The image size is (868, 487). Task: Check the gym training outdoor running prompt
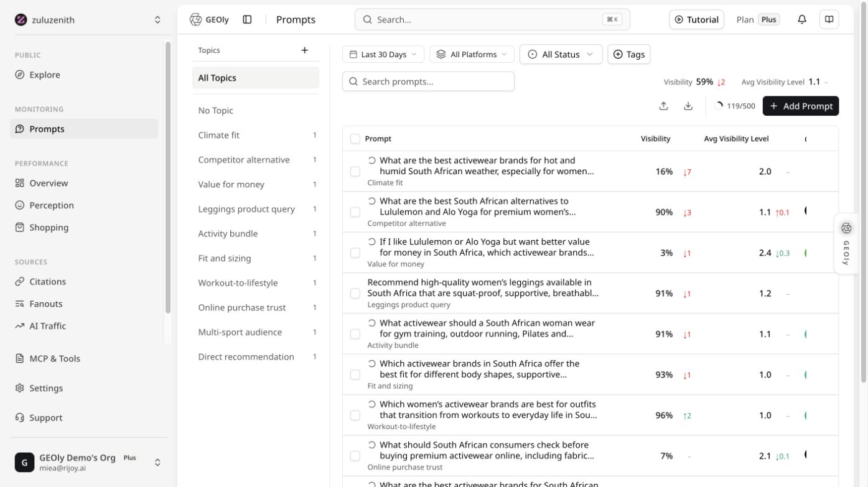coord(355,334)
